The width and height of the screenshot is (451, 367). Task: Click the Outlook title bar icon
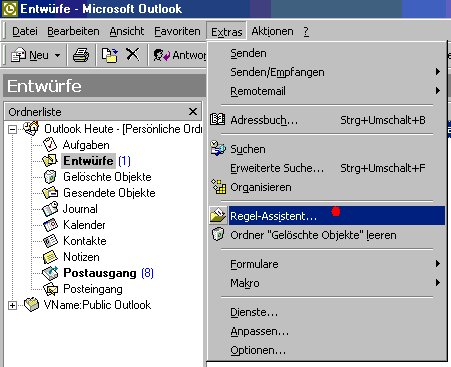point(10,8)
